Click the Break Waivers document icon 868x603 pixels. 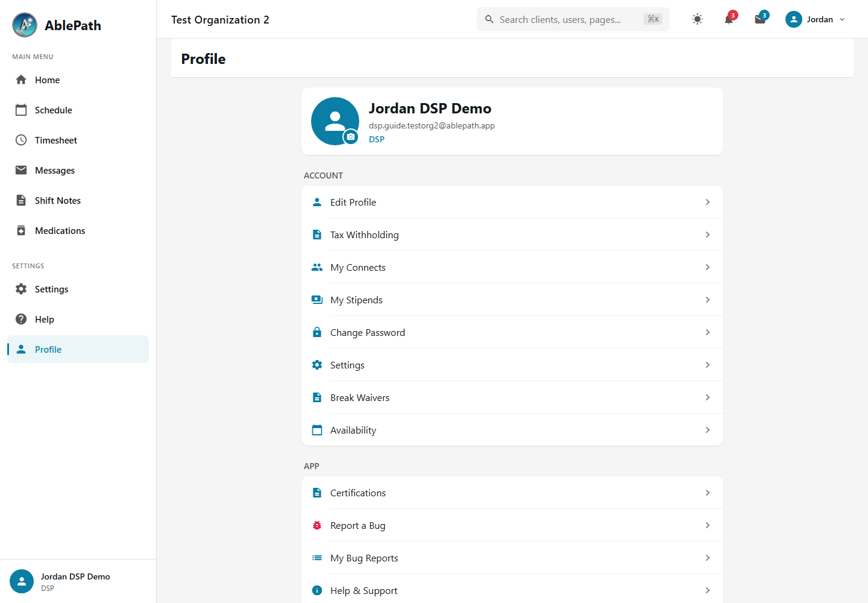coord(317,397)
